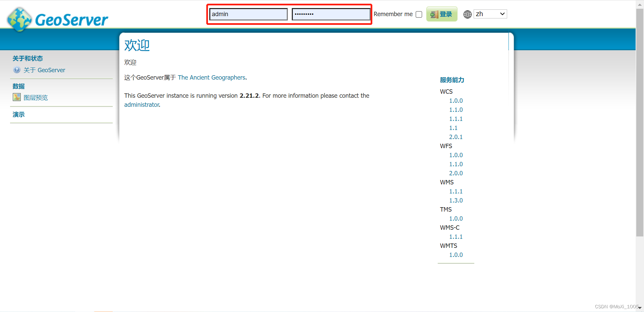Open WMS-C version 1.1.1 capabilities

456,237
